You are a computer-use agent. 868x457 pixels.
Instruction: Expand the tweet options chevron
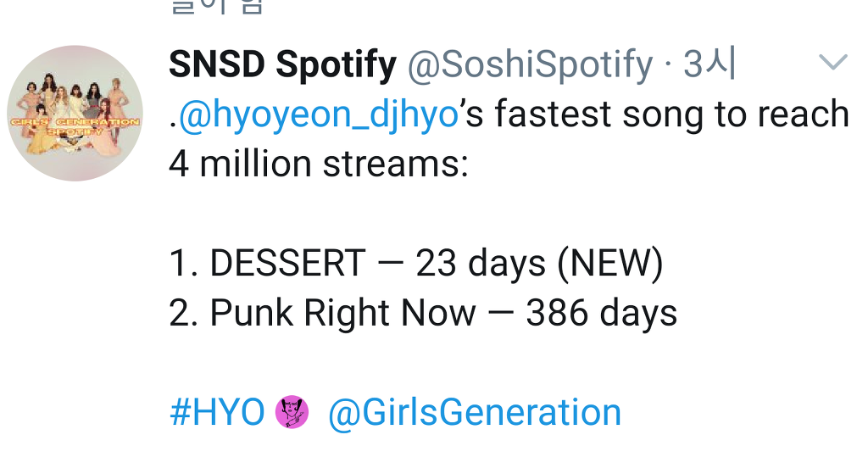[832, 62]
